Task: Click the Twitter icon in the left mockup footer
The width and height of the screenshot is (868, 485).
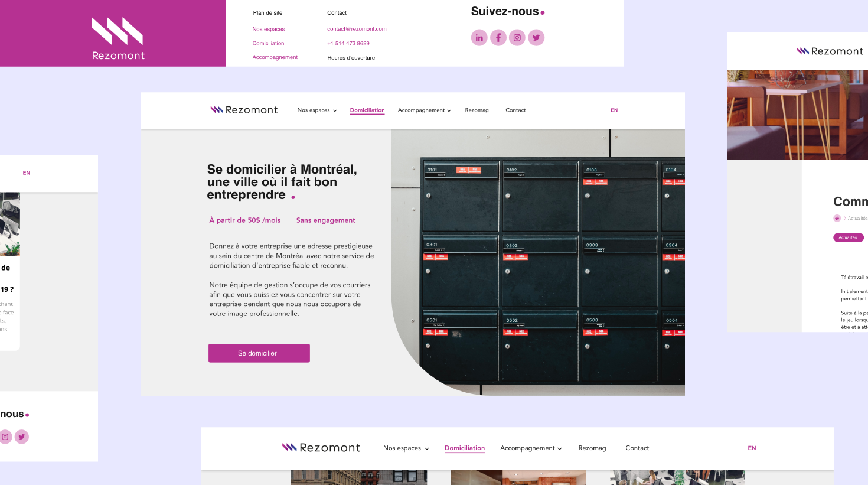Action: (x=22, y=437)
